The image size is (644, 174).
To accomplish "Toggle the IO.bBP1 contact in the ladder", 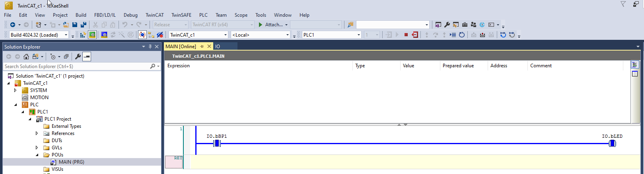I will [x=217, y=143].
